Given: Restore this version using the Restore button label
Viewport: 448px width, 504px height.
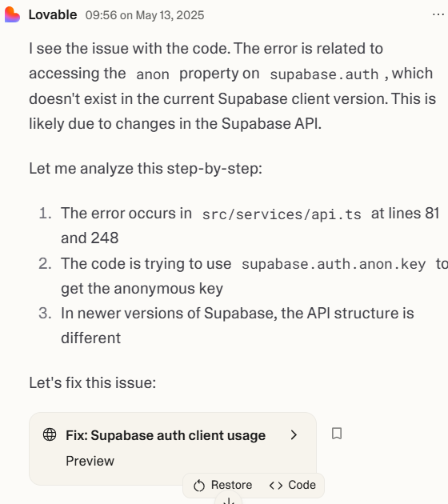Looking at the screenshot, I should [231, 485].
